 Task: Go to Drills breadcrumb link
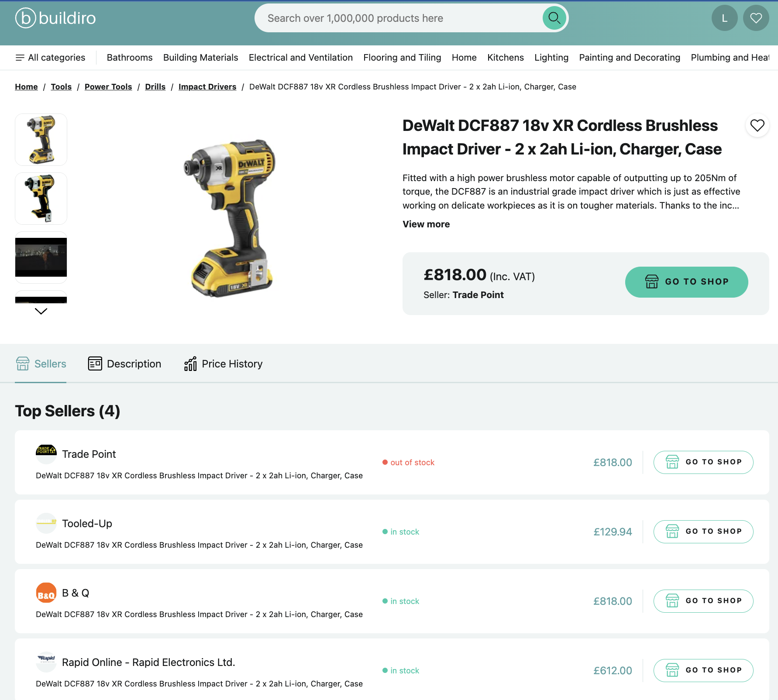click(x=155, y=87)
